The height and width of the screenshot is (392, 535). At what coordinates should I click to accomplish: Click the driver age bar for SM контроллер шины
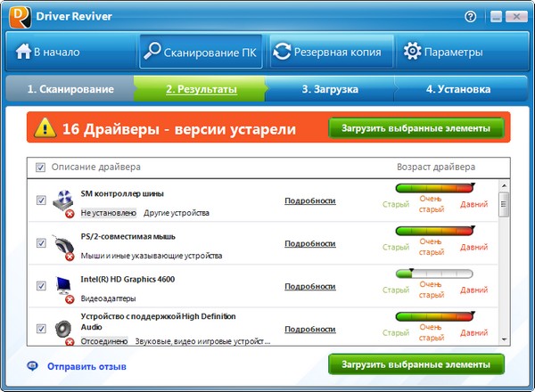[x=436, y=188]
